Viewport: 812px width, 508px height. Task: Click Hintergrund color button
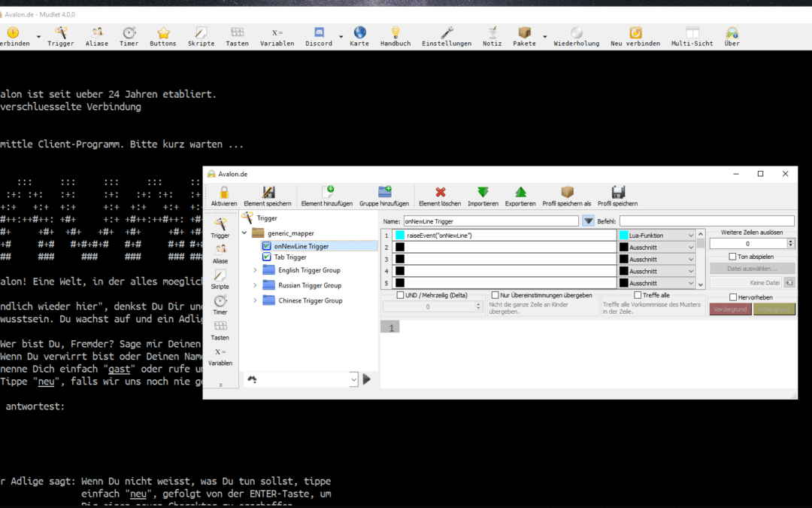774,309
